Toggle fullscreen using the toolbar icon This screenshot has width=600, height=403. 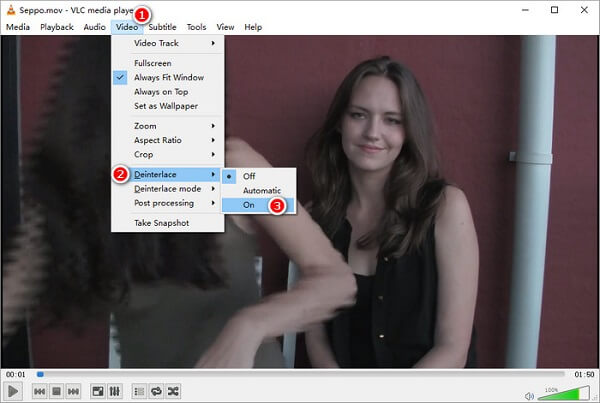tap(98, 391)
